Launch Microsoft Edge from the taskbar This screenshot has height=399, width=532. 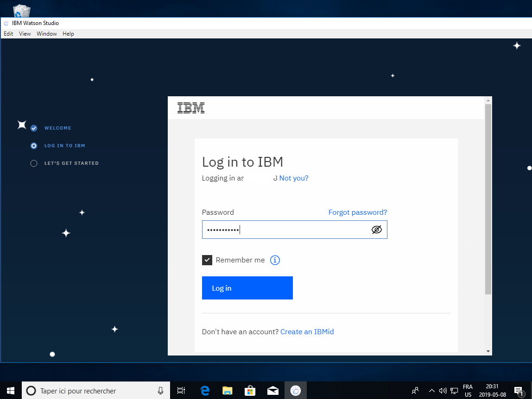(x=205, y=391)
